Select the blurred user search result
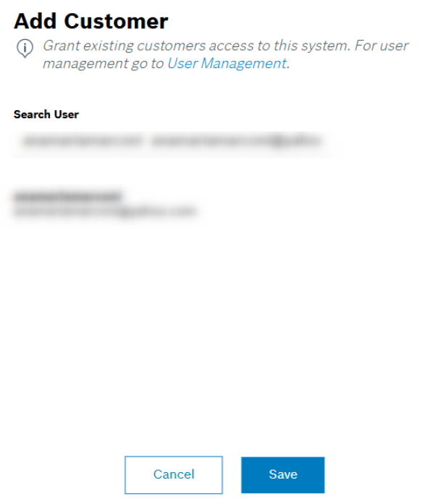Viewport: 427px width, 504px height. [105, 203]
